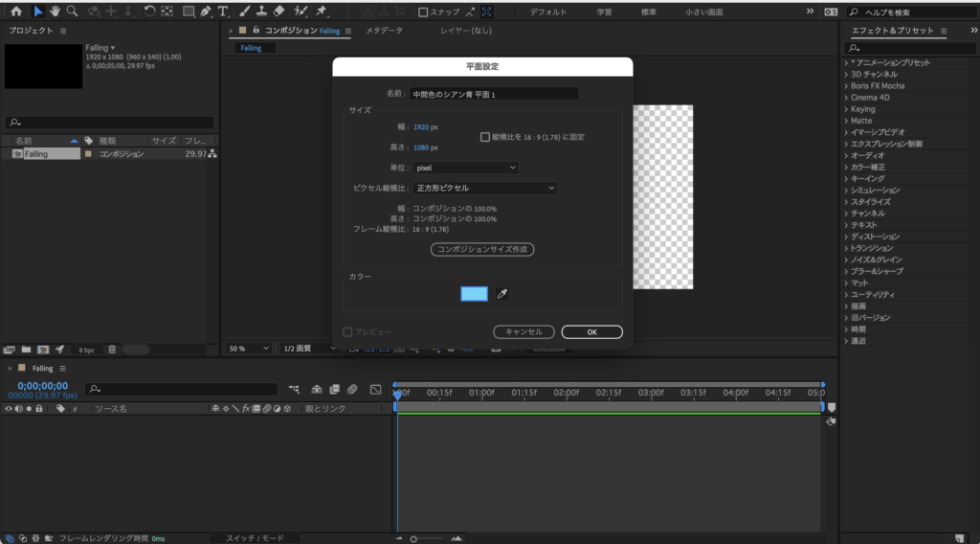
Task: Click the trash icon in Project panel
Action: tap(112, 350)
